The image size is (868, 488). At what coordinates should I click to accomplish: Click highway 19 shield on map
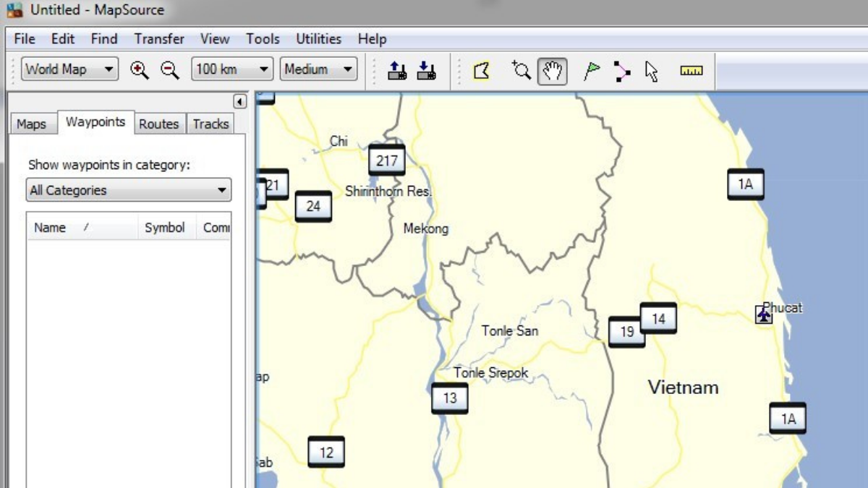[626, 332]
